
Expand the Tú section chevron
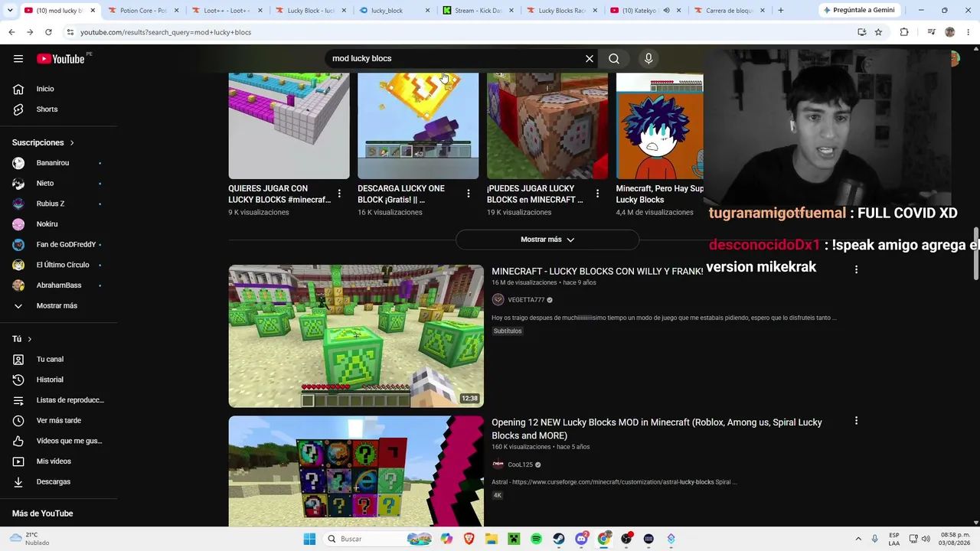[30, 339]
